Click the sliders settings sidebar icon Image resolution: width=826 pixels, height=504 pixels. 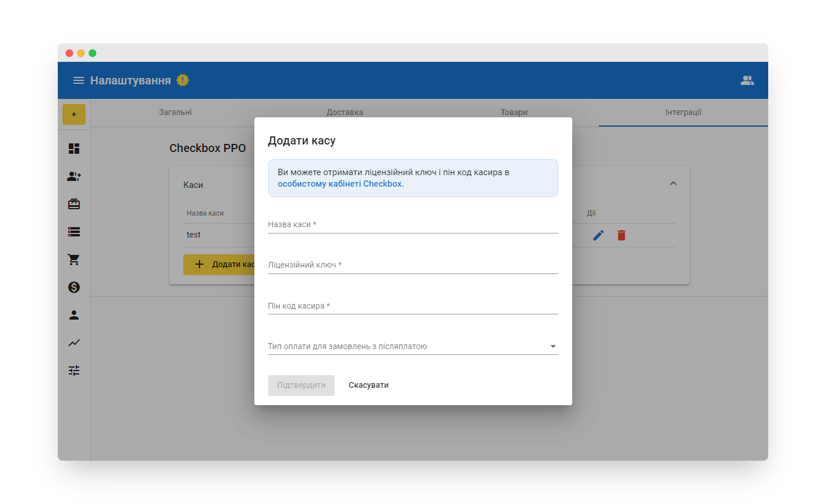pyautogui.click(x=74, y=370)
